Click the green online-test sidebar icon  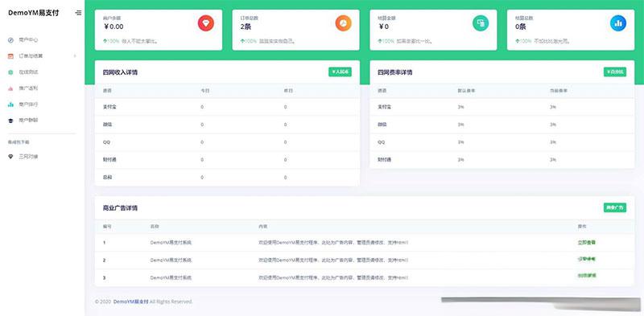pos(10,72)
